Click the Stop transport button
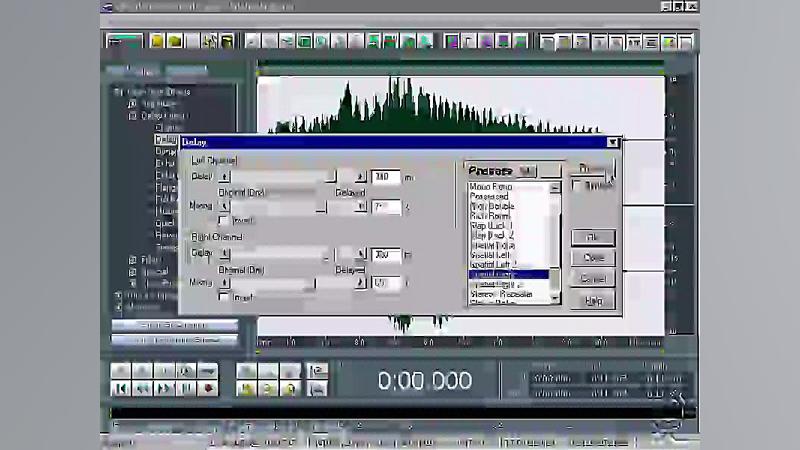This screenshot has height=450, width=800. 121,371
